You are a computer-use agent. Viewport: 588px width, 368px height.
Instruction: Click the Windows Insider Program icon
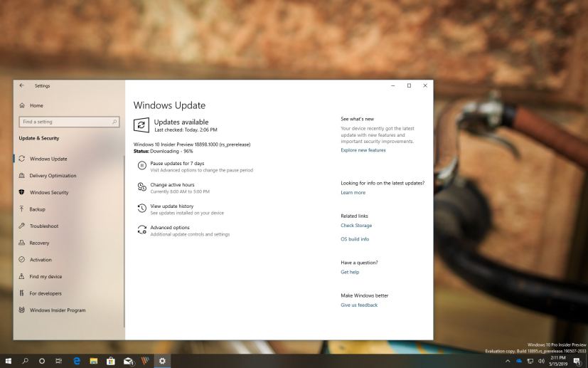coord(22,310)
